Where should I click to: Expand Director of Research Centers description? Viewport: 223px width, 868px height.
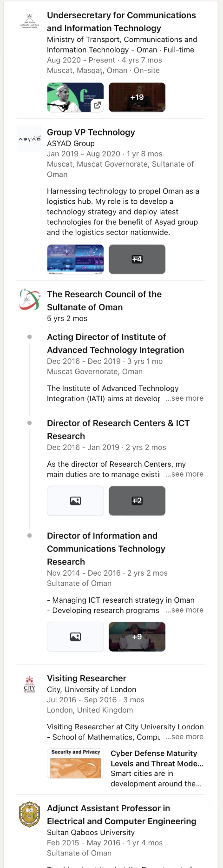tap(184, 474)
